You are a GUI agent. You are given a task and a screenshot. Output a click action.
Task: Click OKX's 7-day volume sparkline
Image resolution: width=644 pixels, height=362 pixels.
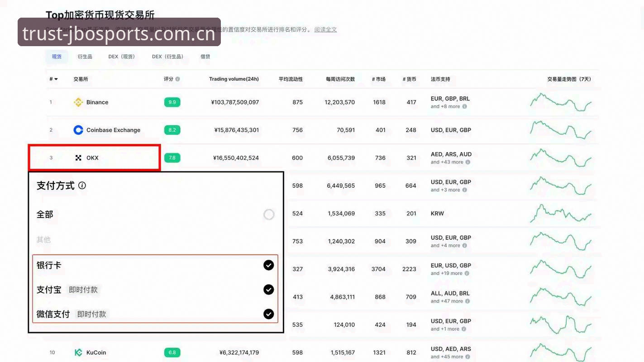(561, 158)
